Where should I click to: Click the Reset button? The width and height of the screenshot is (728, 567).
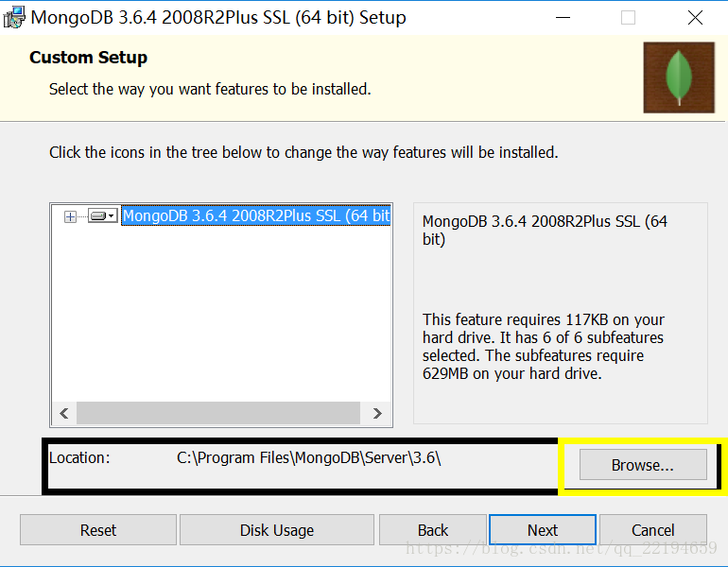pos(98,530)
